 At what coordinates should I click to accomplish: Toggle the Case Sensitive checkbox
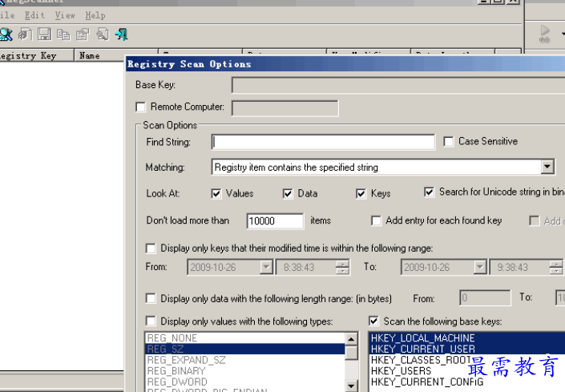tap(449, 142)
